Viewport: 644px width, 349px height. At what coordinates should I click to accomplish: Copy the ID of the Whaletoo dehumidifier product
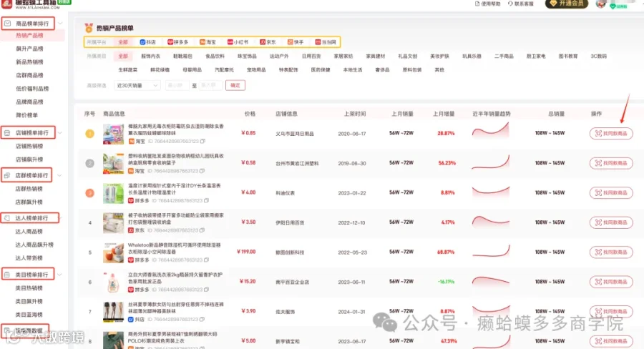207,260
